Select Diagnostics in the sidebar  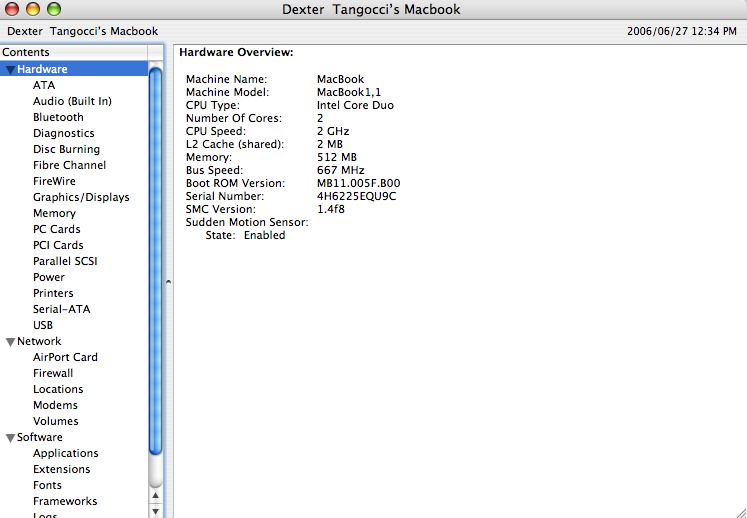click(x=64, y=133)
